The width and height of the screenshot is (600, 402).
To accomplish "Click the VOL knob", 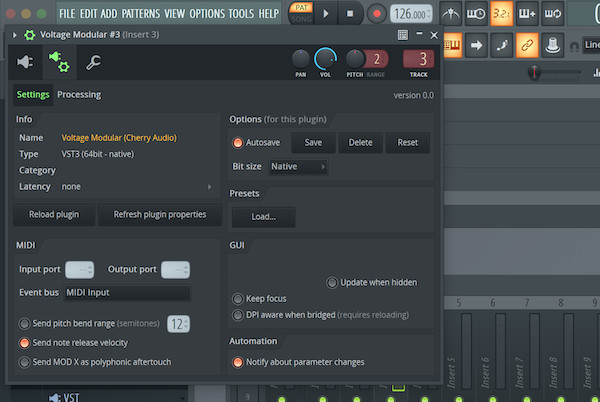I will pyautogui.click(x=325, y=59).
